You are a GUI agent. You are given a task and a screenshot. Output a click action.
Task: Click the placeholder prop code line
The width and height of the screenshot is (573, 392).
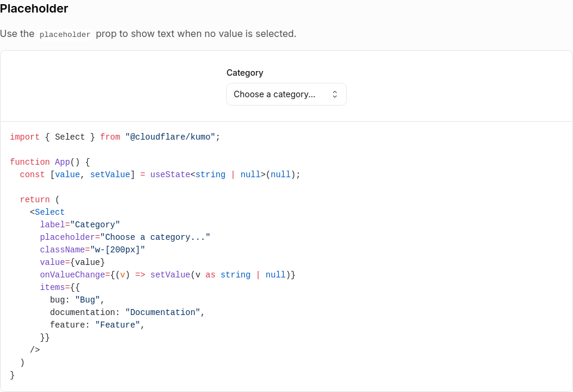point(125,237)
